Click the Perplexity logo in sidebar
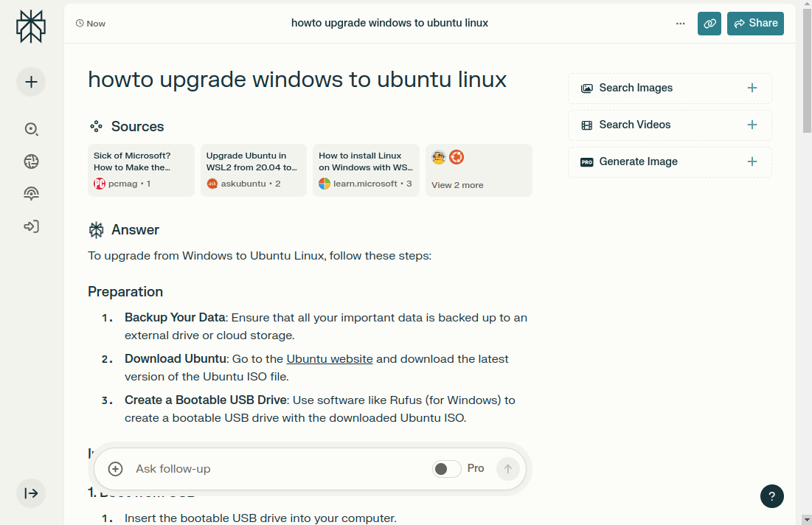Viewport: 812px width, 525px height. [x=31, y=27]
